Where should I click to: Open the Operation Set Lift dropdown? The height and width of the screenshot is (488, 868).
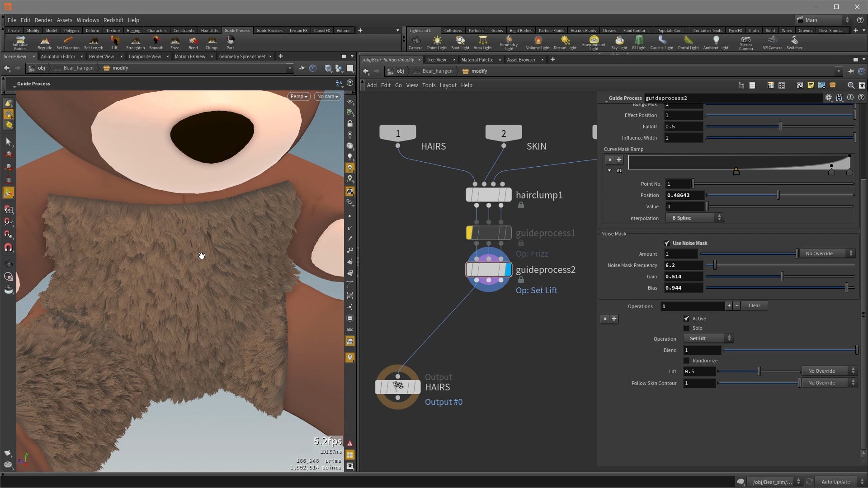(708, 338)
